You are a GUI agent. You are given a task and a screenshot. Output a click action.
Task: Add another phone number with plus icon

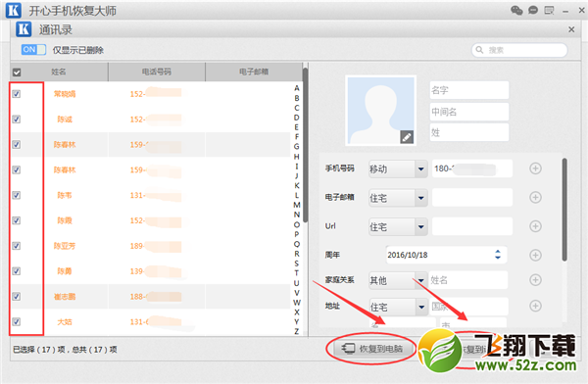click(x=535, y=168)
